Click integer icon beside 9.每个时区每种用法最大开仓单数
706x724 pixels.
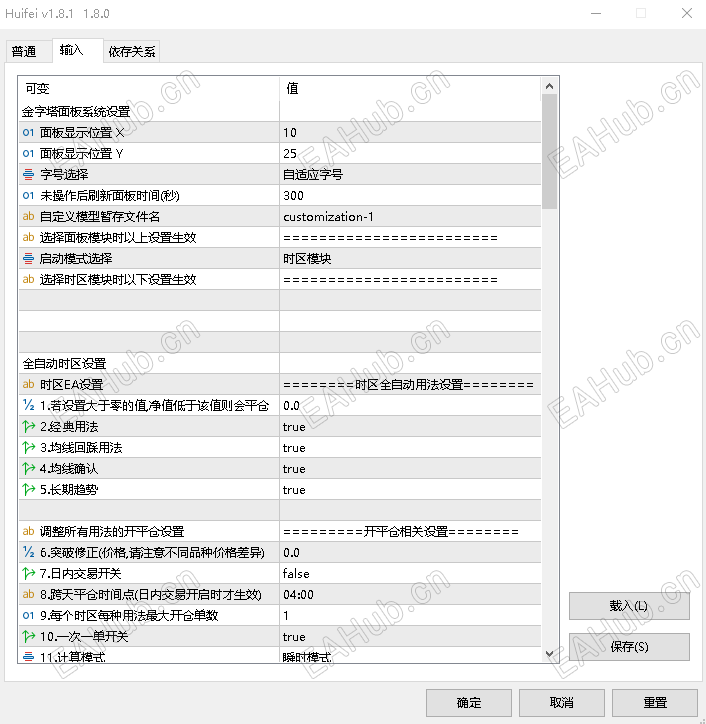pyautogui.click(x=28, y=615)
